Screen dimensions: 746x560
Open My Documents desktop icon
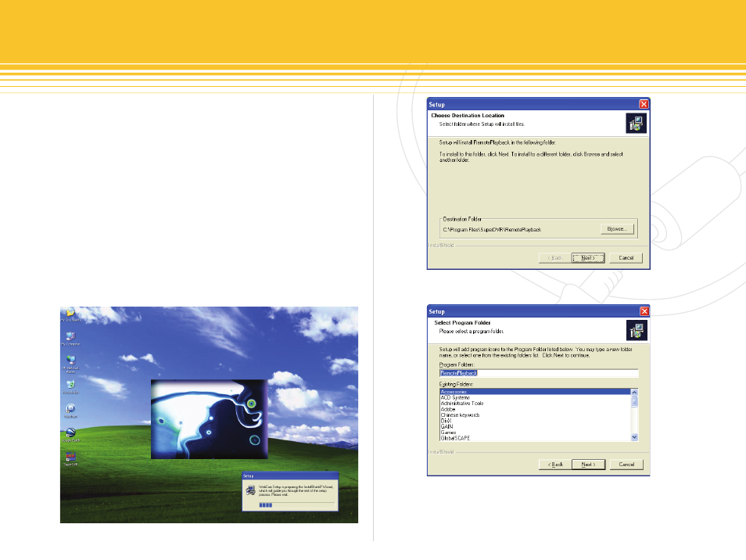click(70, 314)
